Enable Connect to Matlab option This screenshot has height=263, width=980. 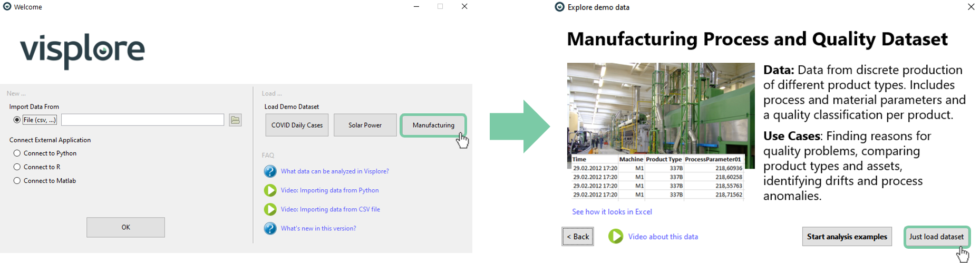(17, 181)
